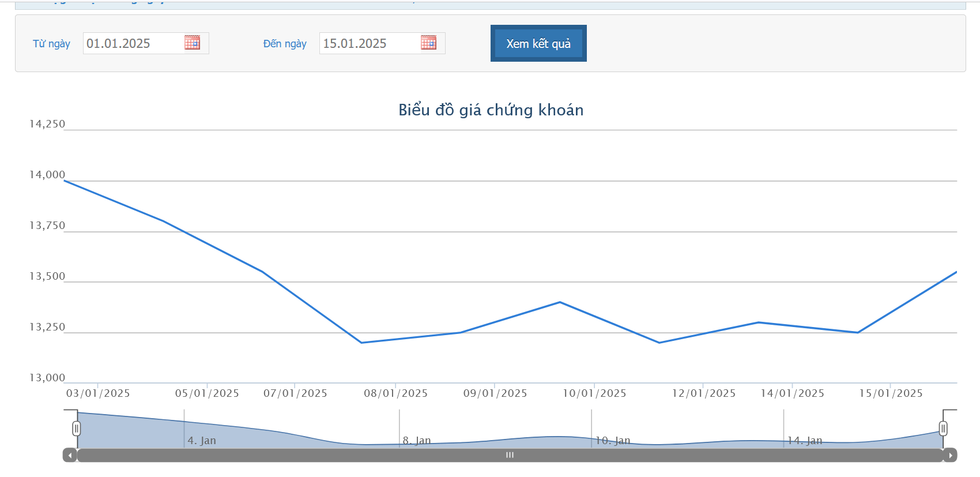Click the 07/01/2025 x-axis label
Screen dimensions: 980x477
click(x=295, y=393)
